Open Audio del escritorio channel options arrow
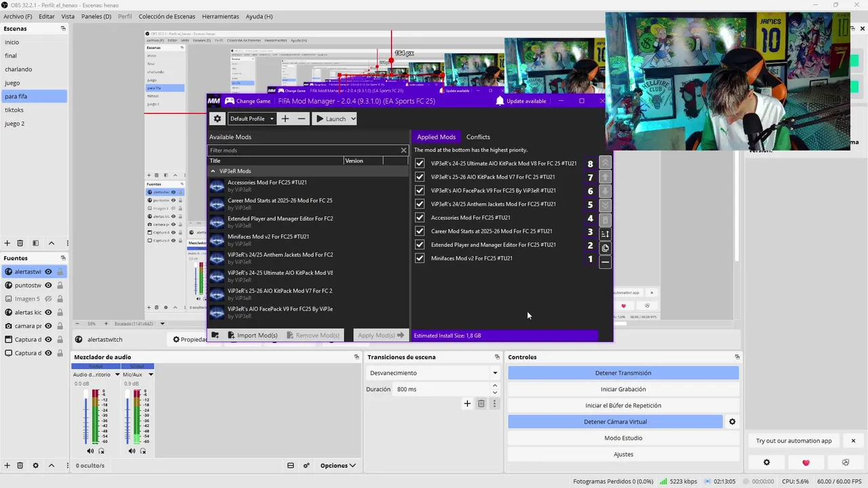Viewport: 868px width, 488px height. click(x=117, y=375)
